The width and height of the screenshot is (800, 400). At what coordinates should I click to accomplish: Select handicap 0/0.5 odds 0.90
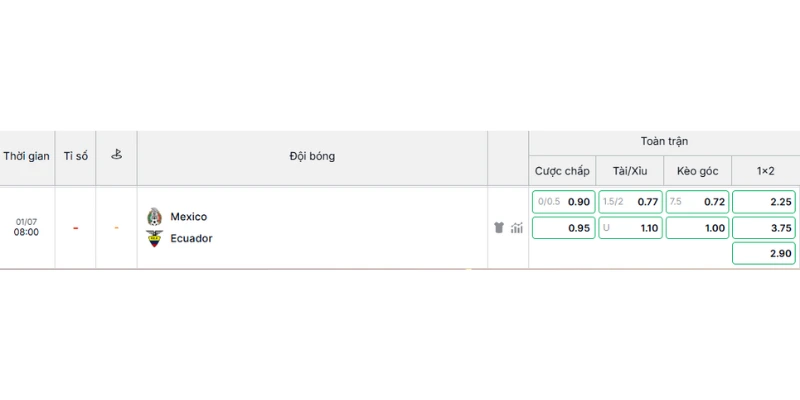pyautogui.click(x=563, y=202)
